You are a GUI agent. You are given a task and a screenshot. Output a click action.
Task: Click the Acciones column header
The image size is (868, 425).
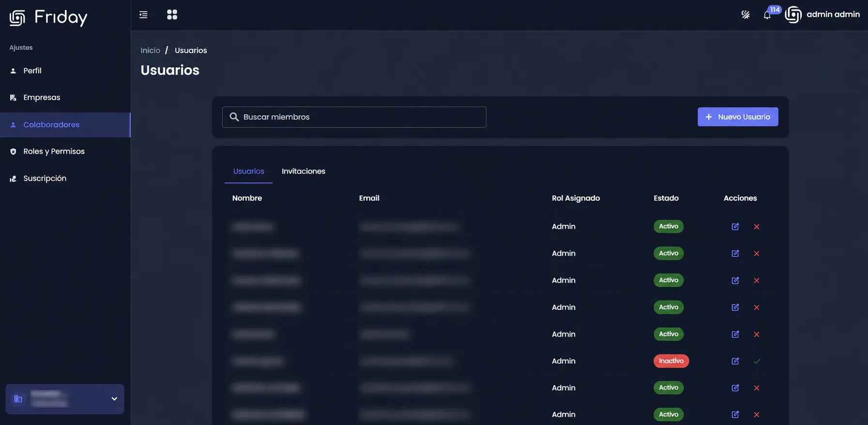[740, 198]
